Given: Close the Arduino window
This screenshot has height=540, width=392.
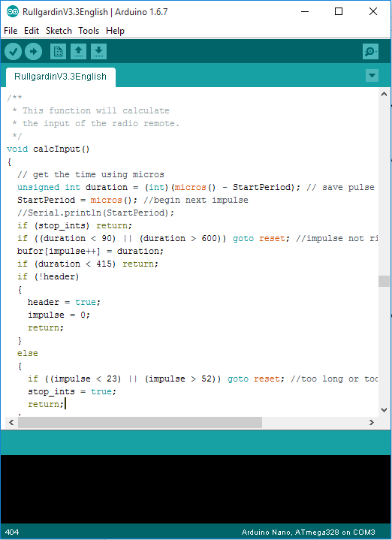Looking at the screenshot, I should 373,11.
